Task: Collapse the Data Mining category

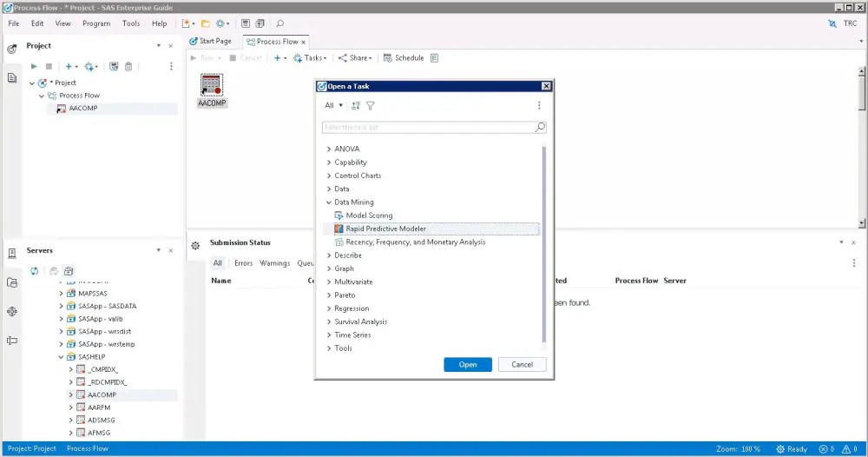Action: 329,202
